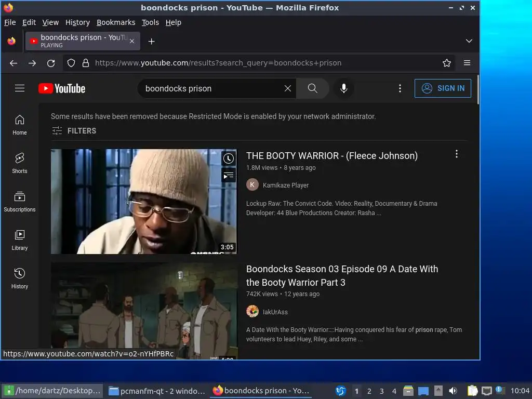Switch to /home/dartz/Desktop taskbar entry
This screenshot has width=532, height=399.
pyautogui.click(x=52, y=391)
